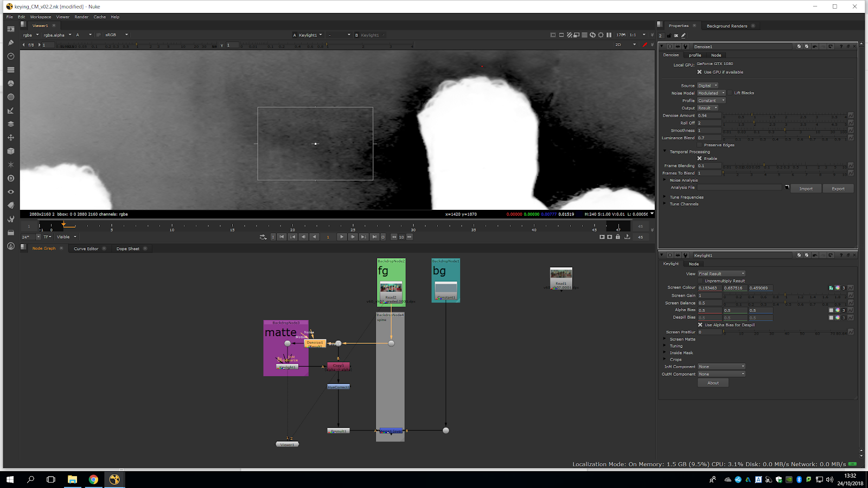
Task: Open the Keyer nodes toolbar icon
Action: tap(10, 111)
